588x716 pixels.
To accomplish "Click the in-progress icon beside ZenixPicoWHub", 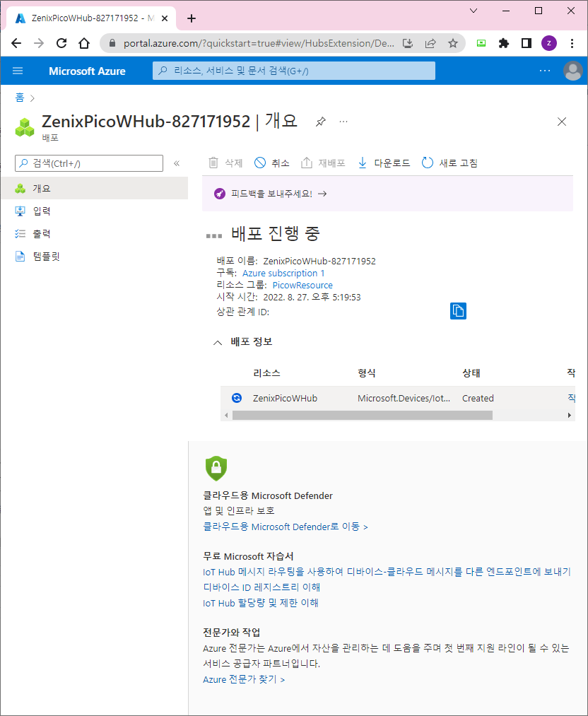I will tap(237, 398).
